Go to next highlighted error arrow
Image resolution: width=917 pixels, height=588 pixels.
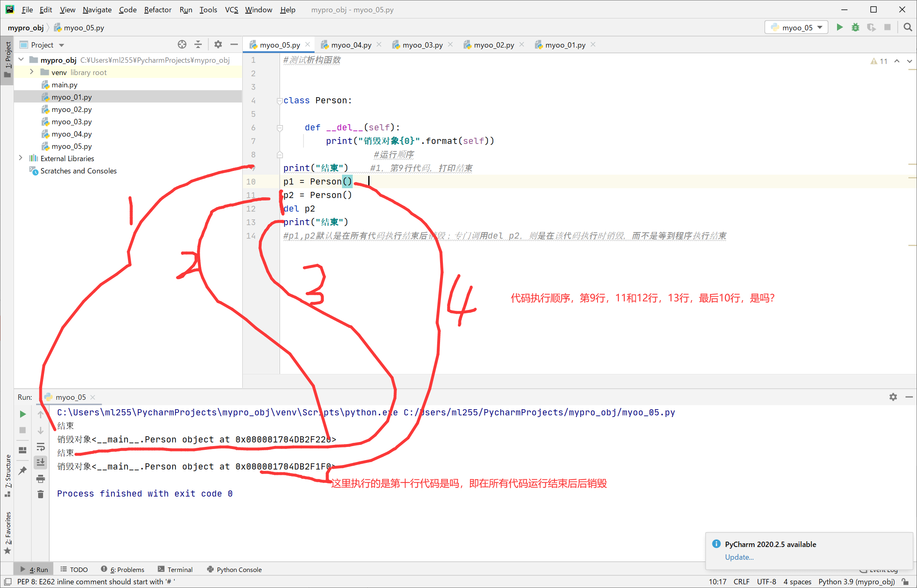(x=910, y=61)
